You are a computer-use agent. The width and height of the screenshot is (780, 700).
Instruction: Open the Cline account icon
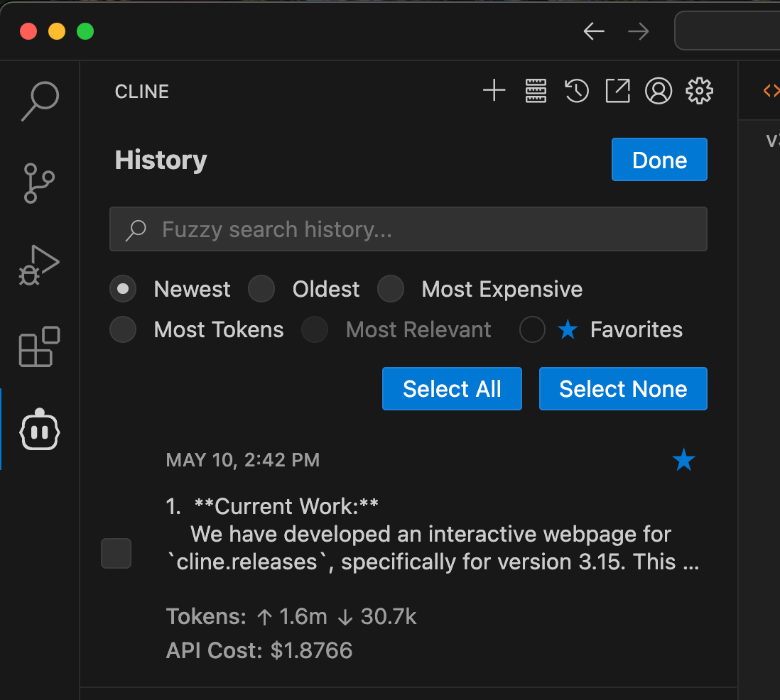point(659,91)
